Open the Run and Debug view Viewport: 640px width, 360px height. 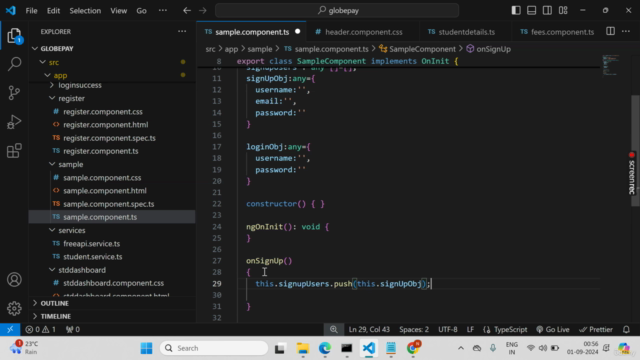(14, 122)
